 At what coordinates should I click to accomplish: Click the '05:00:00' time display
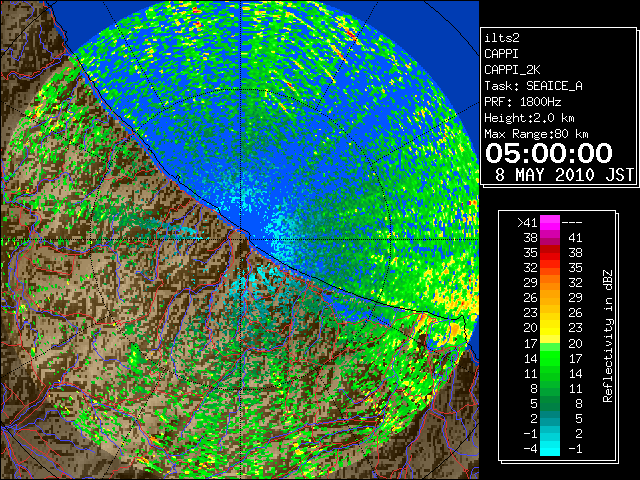pos(549,153)
